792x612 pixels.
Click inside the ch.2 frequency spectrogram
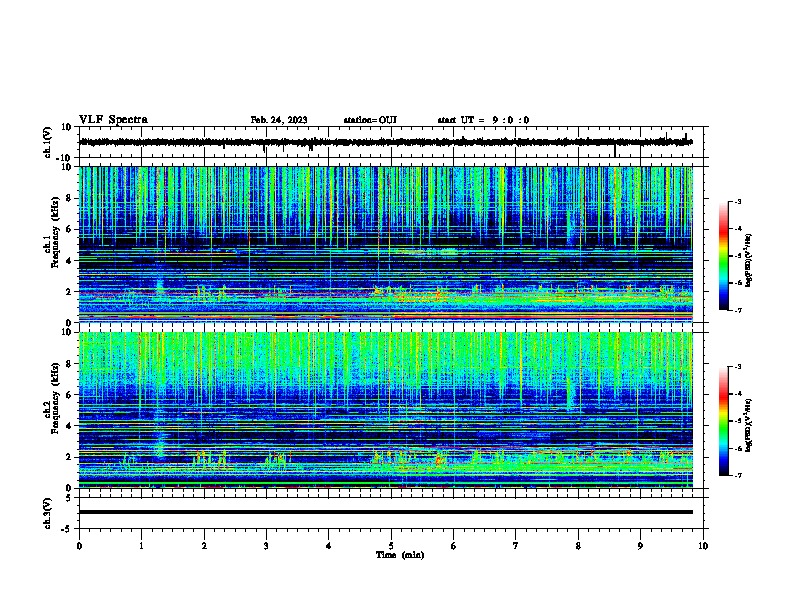coord(386,410)
